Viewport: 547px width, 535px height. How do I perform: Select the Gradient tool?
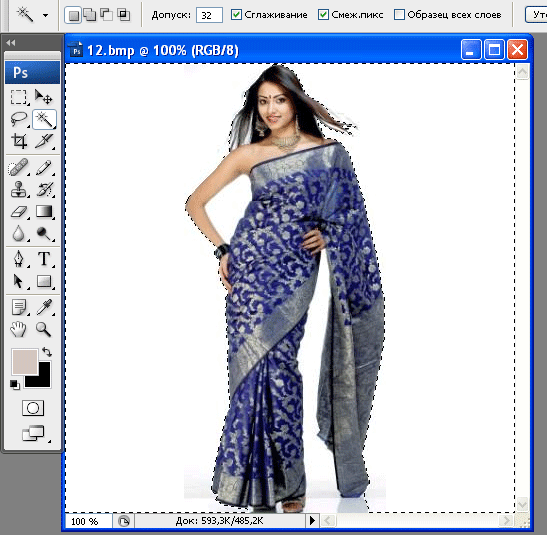click(x=44, y=211)
